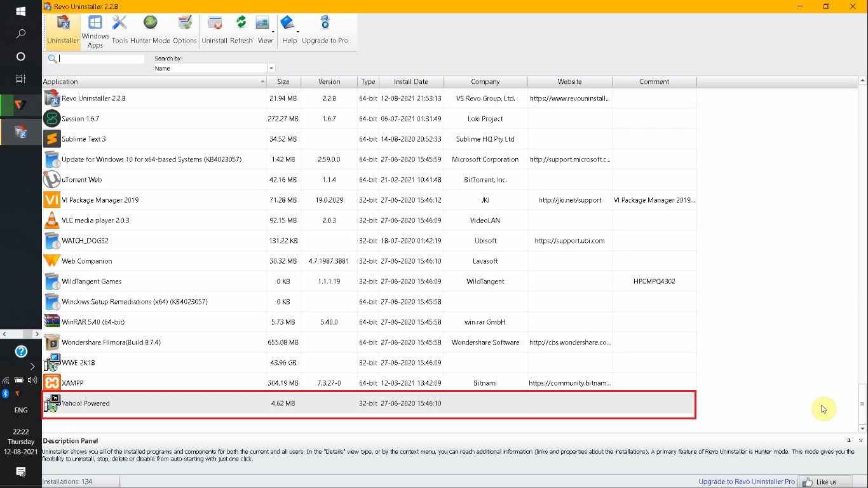Screen dimensions: 868x488
Task: Select the Web Companion icon
Action: pos(51,261)
